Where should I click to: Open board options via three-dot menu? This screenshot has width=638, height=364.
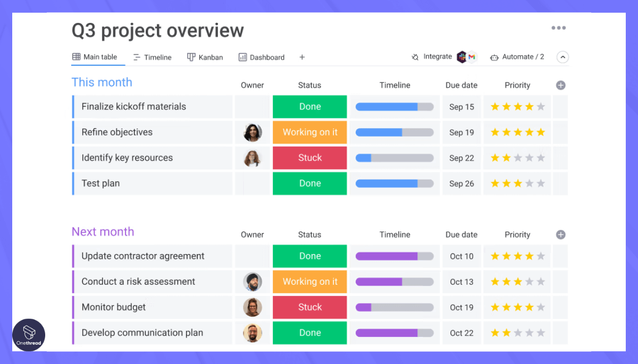click(x=558, y=28)
